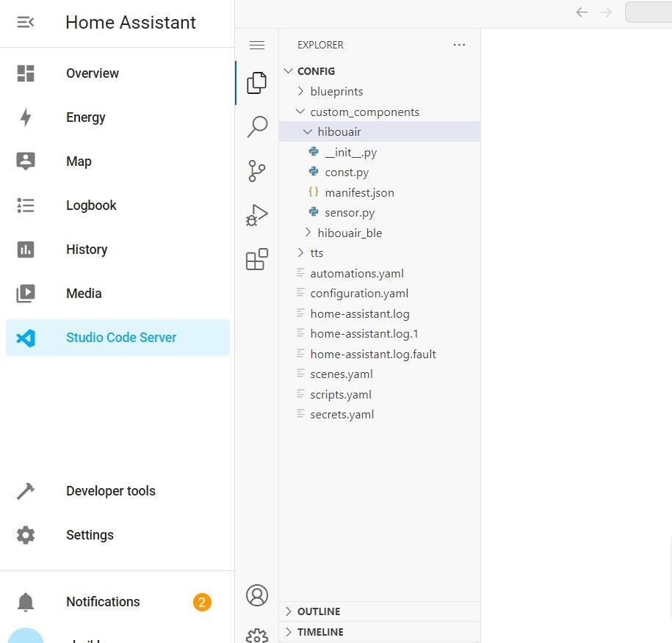Open scripts.yaml file
The width and height of the screenshot is (672, 643).
380,394
